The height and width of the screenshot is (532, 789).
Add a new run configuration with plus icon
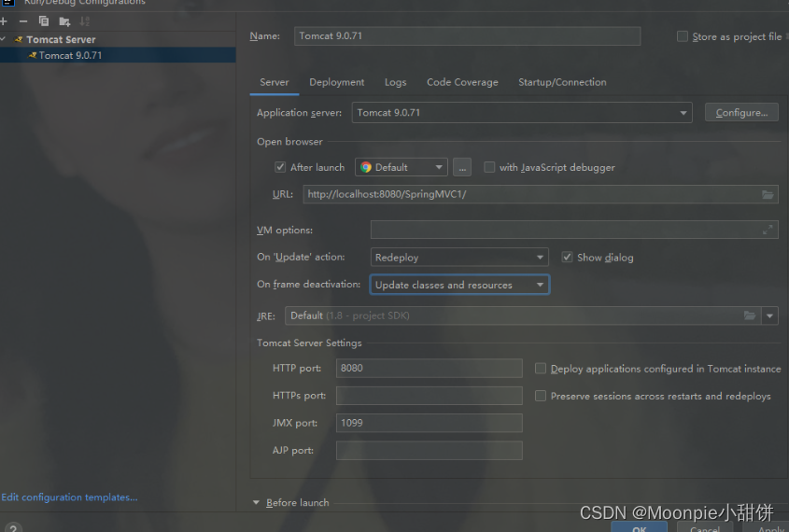click(4, 21)
